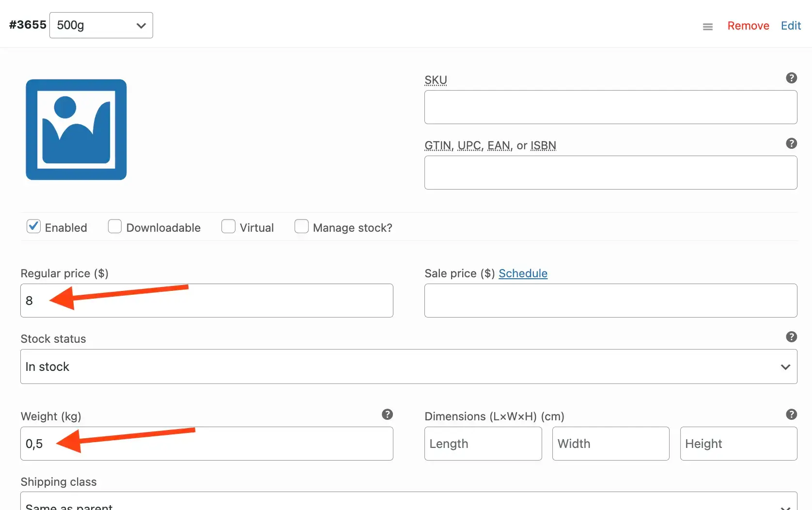812x510 pixels.
Task: Uncheck the Enabled checkbox
Action: click(x=33, y=226)
